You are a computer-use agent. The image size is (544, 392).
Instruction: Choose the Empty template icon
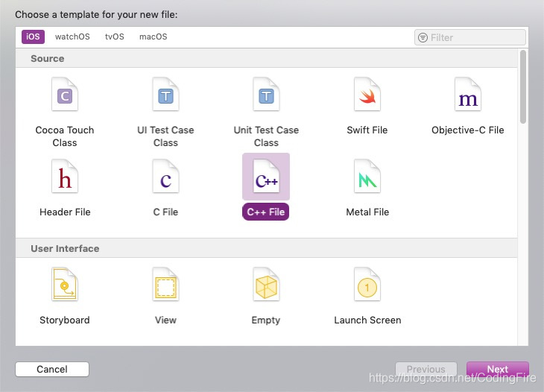266,284
